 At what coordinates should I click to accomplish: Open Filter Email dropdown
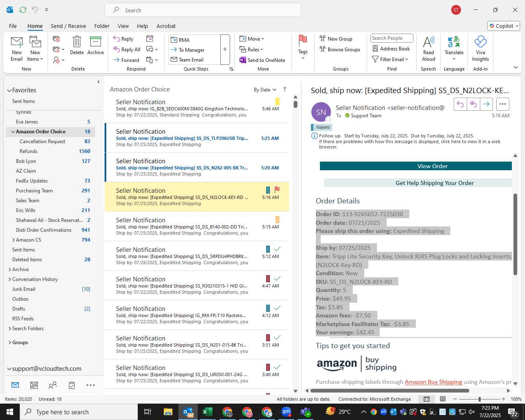[x=390, y=59]
